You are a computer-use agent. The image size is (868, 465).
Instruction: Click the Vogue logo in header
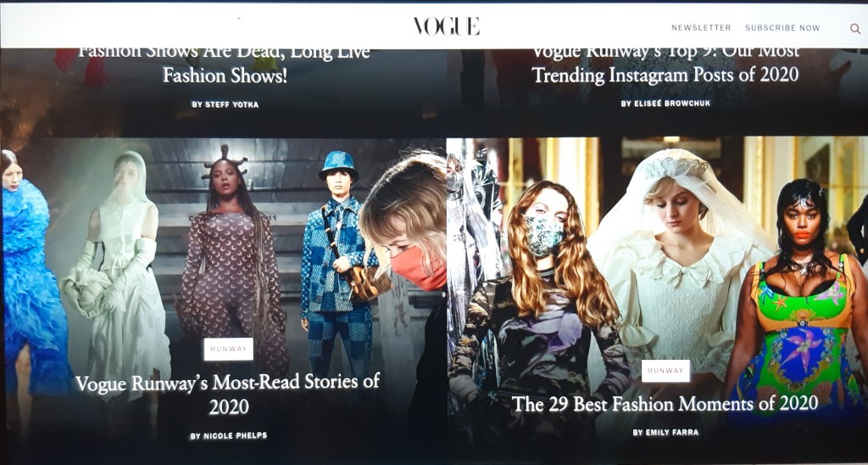click(x=446, y=26)
